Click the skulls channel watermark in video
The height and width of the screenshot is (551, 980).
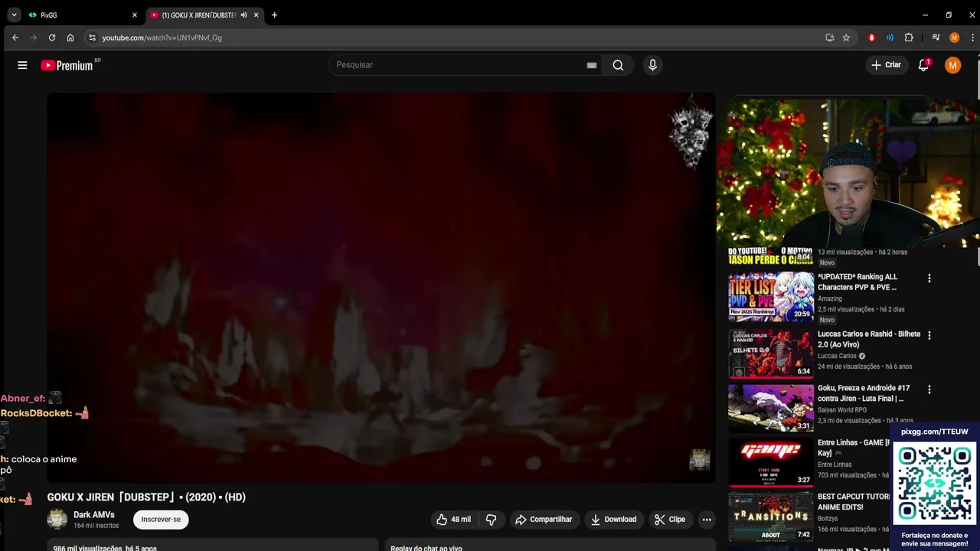pos(691,132)
